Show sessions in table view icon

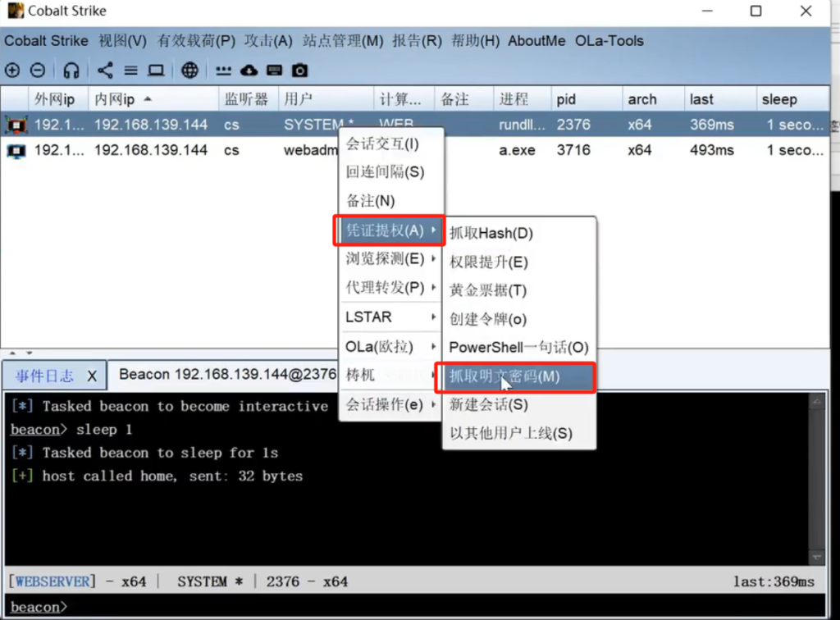(130, 71)
